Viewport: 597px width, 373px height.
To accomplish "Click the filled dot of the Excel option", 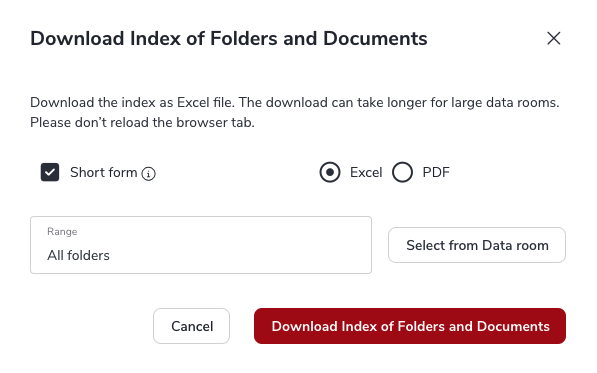I will click(330, 172).
